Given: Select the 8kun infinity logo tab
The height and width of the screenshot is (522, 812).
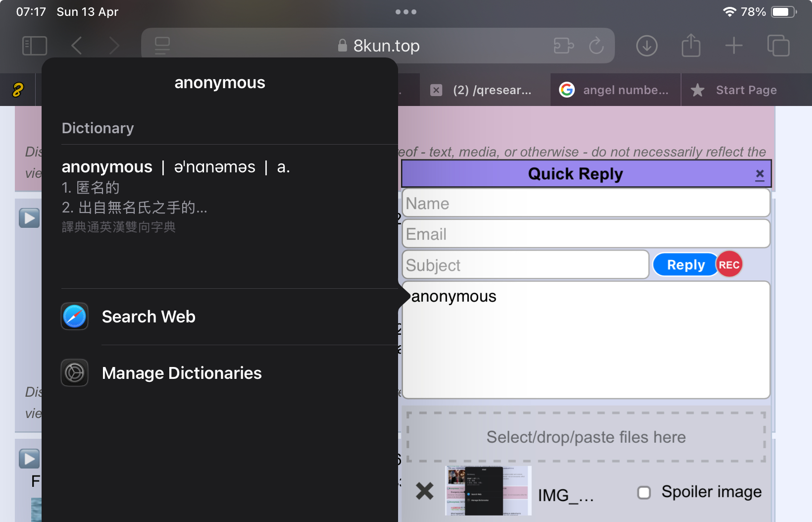Looking at the screenshot, I should [18, 90].
